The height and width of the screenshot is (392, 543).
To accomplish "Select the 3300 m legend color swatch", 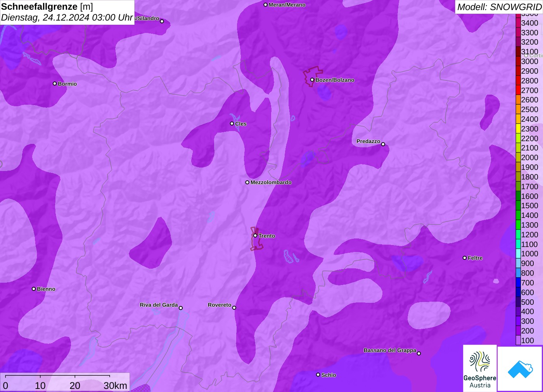I will click(518, 33).
